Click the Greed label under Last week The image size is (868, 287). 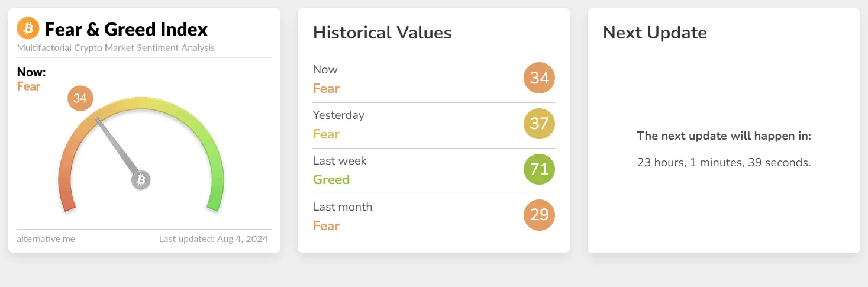pos(331,180)
